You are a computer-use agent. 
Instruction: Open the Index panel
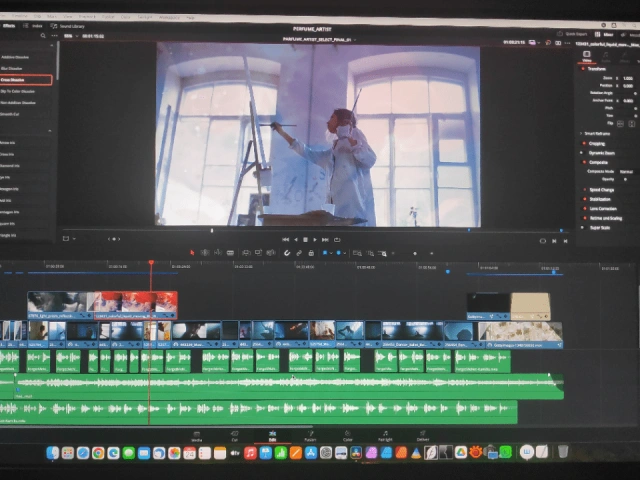coord(35,26)
